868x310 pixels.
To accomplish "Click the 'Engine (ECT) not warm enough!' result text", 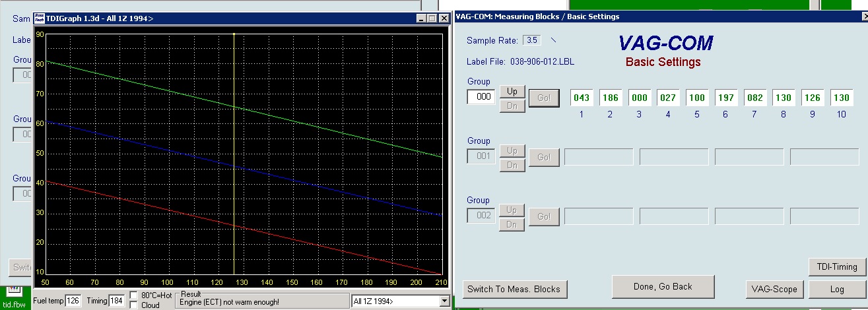I will coord(230,302).
